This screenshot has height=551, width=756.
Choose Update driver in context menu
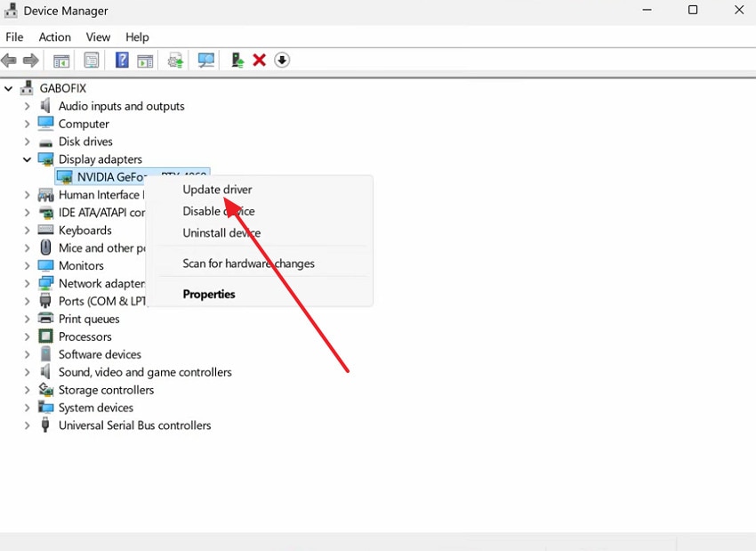[x=217, y=190]
